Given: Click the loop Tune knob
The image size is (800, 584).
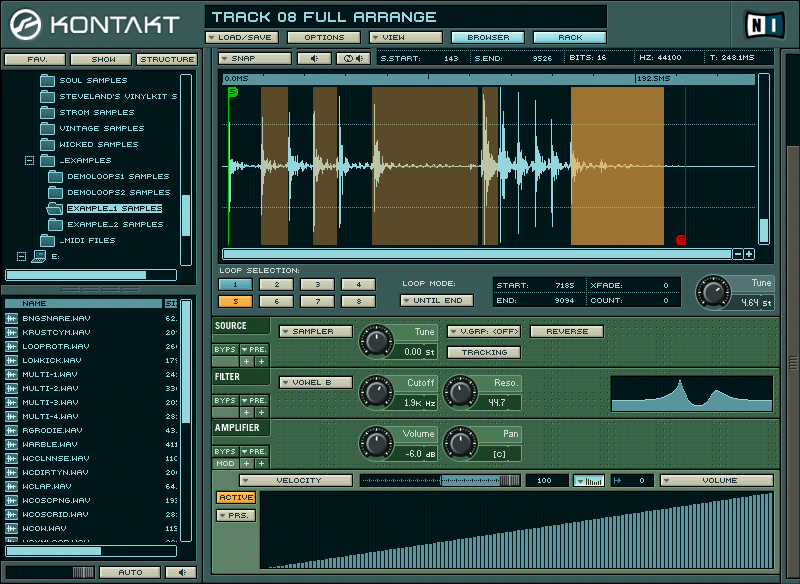Looking at the screenshot, I should [x=713, y=293].
